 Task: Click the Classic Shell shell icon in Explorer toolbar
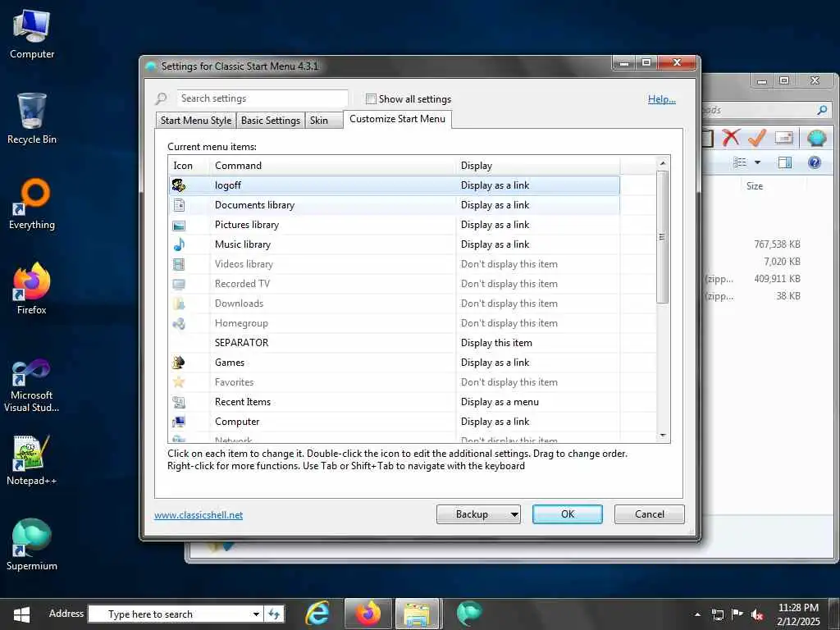click(816, 138)
